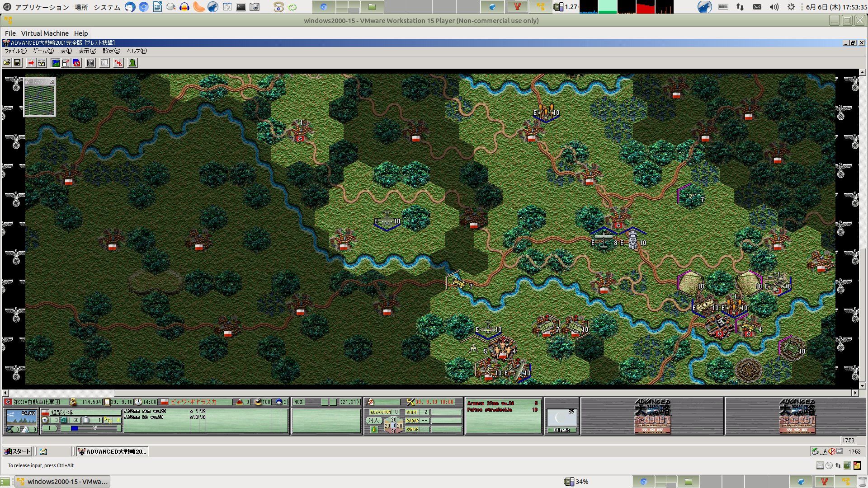Image resolution: width=868 pixels, height=488 pixels.
Task: Click the Windows スタート button
Action: [x=17, y=451]
